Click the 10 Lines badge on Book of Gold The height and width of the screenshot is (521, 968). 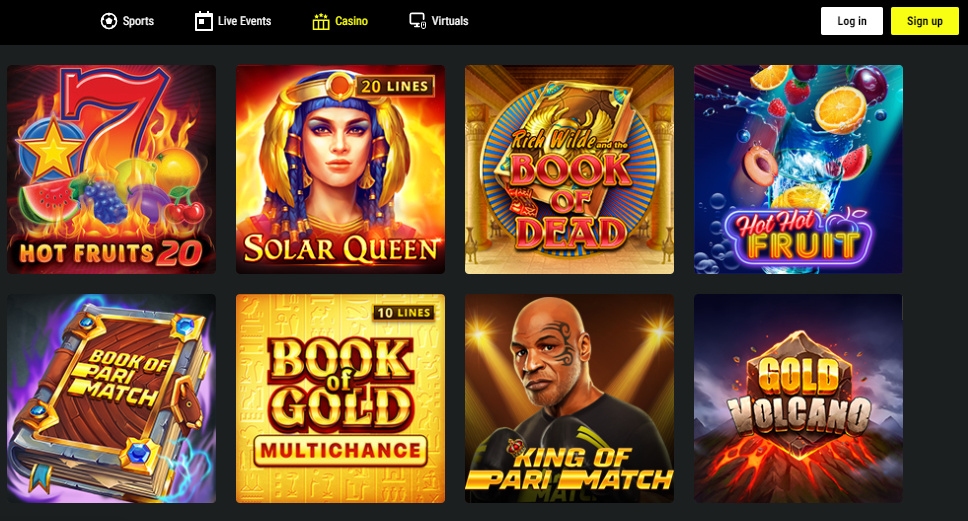tap(404, 313)
